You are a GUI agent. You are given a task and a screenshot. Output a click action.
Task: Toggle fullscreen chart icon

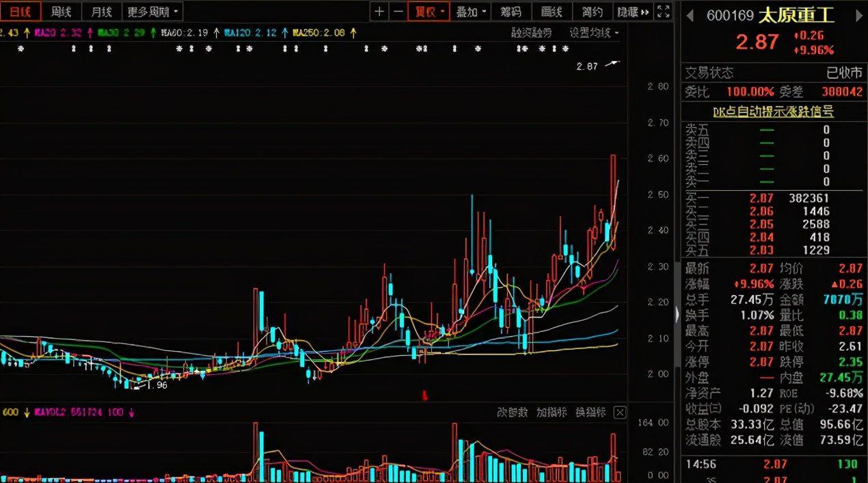(x=663, y=12)
